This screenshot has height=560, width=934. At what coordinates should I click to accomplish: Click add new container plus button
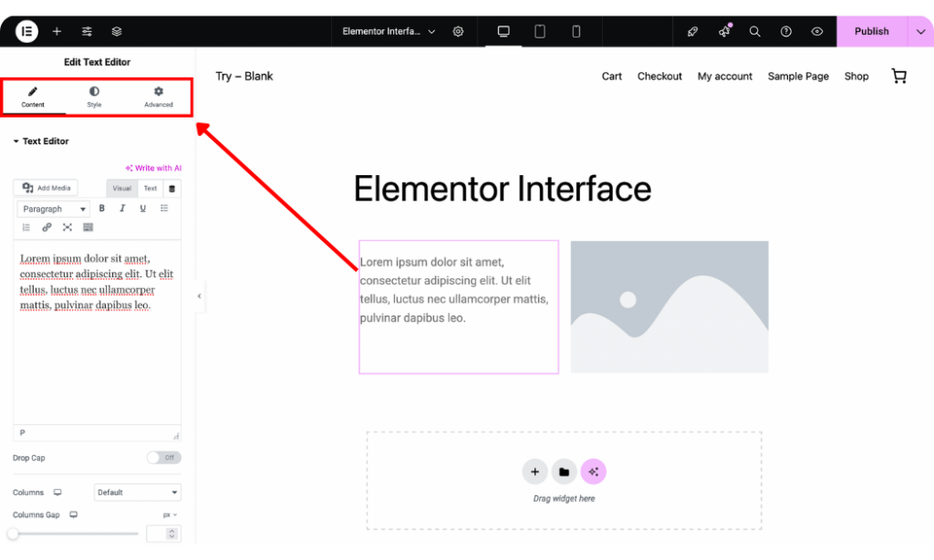point(534,472)
